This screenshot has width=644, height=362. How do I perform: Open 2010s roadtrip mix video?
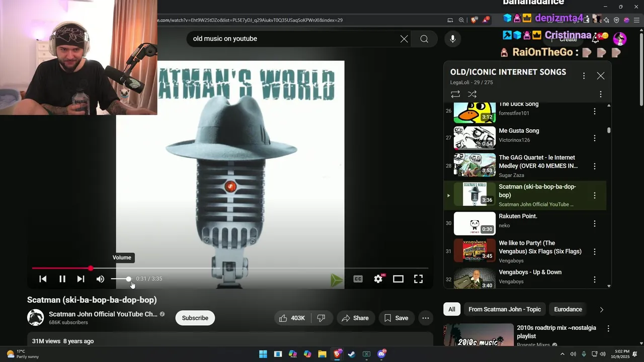[478, 335]
